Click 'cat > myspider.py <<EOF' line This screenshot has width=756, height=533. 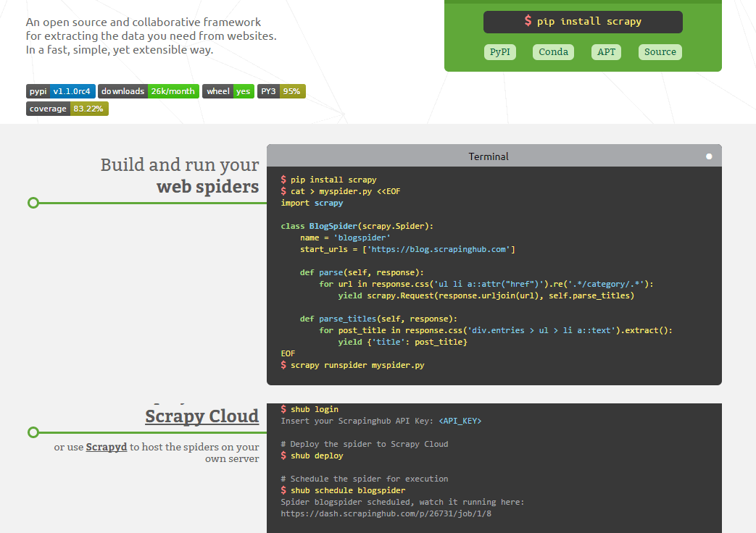click(x=341, y=191)
